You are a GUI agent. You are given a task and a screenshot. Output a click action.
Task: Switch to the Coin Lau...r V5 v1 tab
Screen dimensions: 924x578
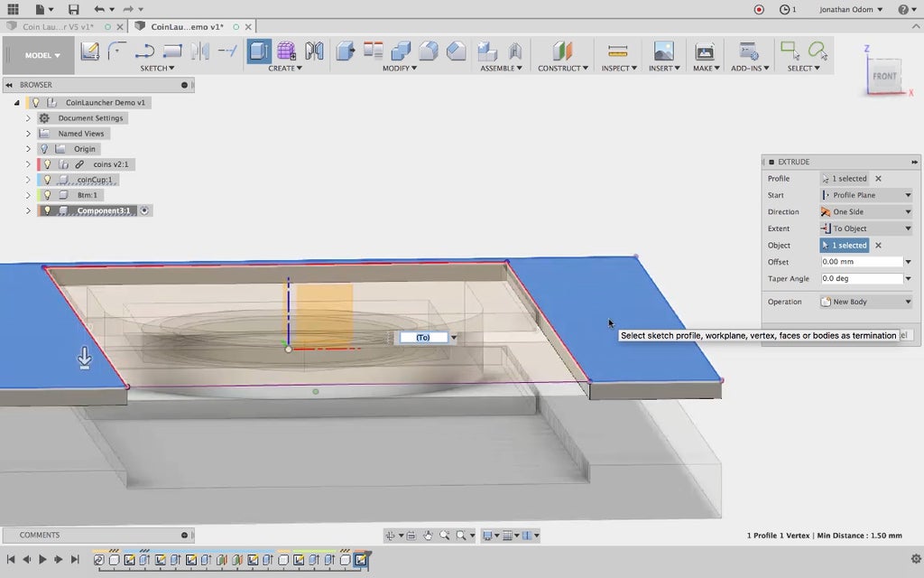coord(58,27)
